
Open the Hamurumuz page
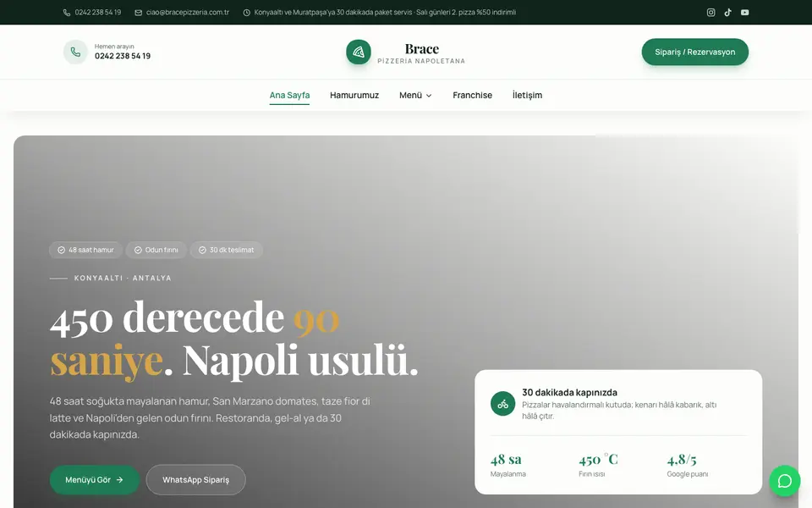point(354,96)
